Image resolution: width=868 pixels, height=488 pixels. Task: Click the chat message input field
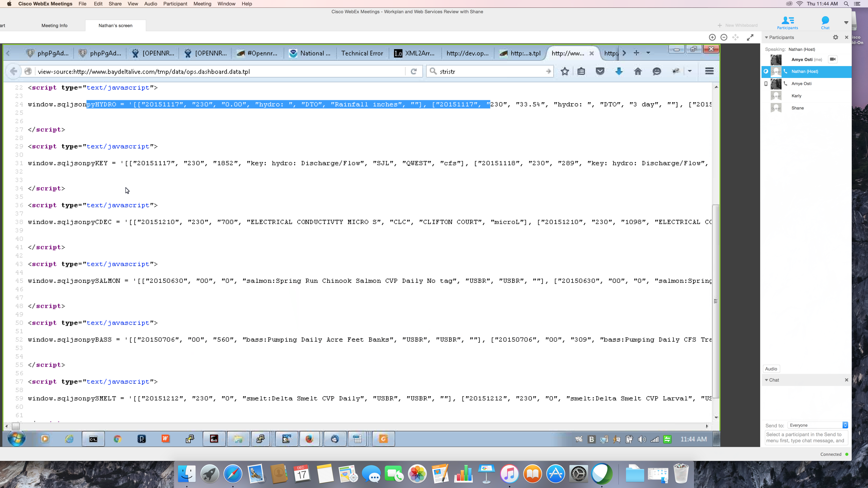(x=806, y=438)
